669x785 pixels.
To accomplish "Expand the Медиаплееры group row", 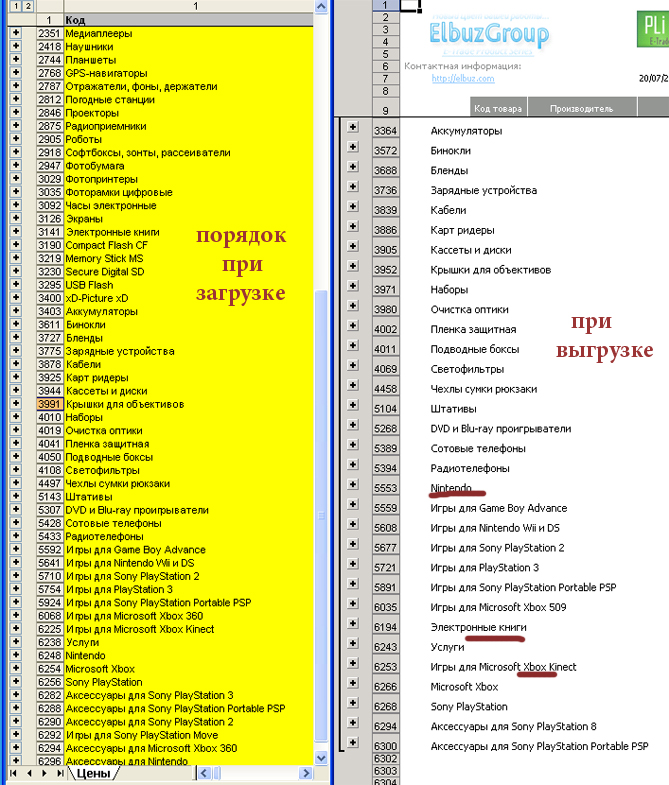I will [x=16, y=33].
